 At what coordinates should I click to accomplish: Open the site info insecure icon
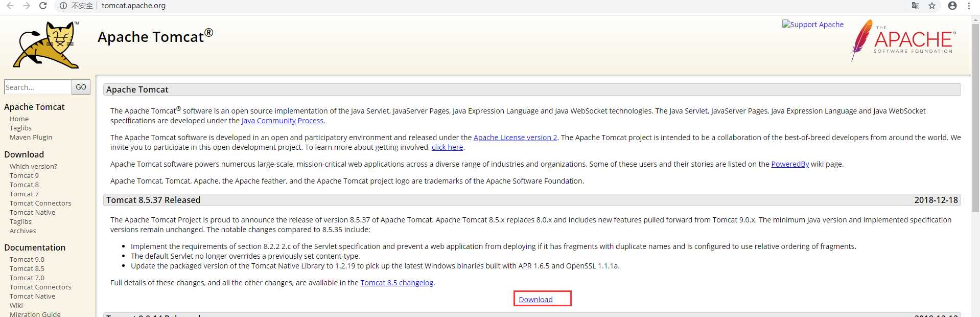[x=63, y=6]
